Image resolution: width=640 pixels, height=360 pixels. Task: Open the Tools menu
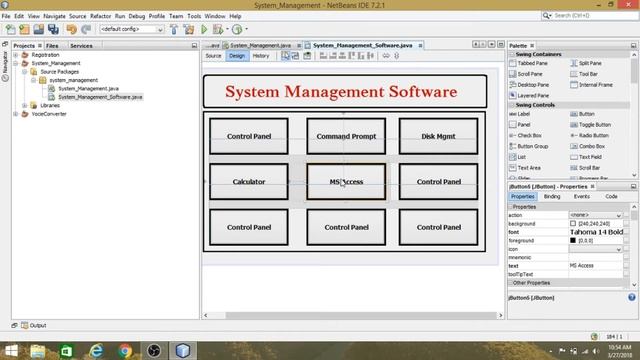tap(194, 16)
